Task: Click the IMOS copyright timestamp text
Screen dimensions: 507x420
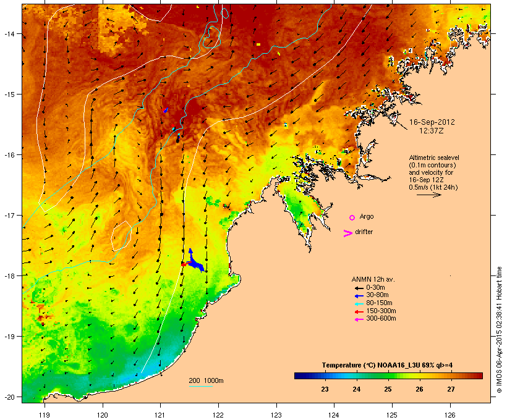Action: [x=499, y=330]
